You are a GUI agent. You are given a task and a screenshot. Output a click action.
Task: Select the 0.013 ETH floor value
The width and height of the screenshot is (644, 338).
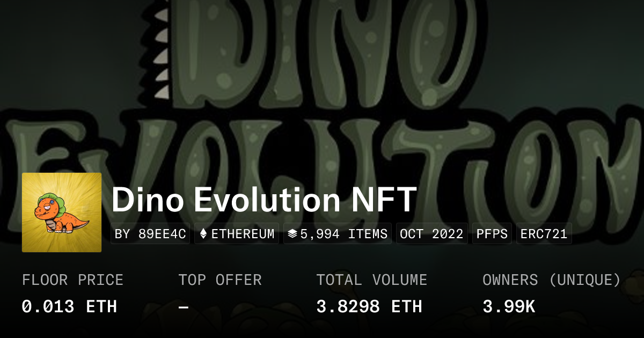coord(69,306)
